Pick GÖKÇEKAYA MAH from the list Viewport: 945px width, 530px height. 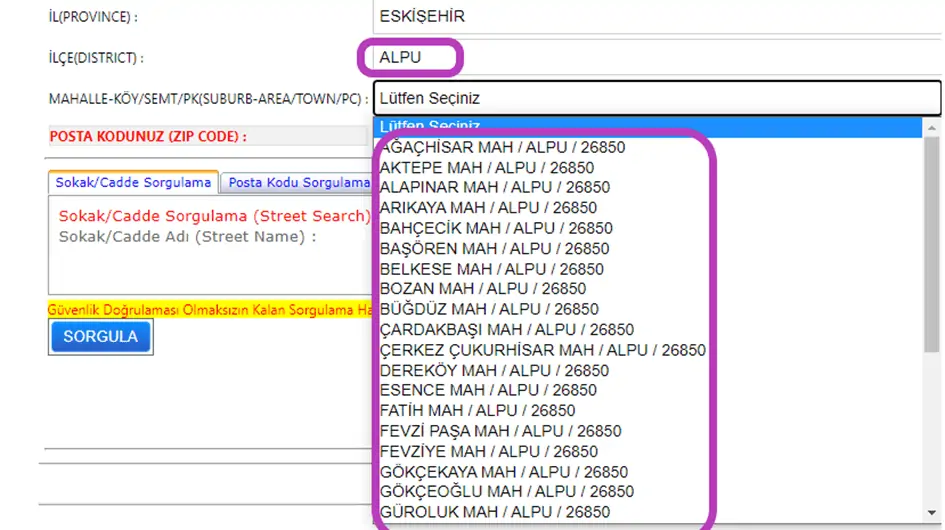[x=504, y=472]
